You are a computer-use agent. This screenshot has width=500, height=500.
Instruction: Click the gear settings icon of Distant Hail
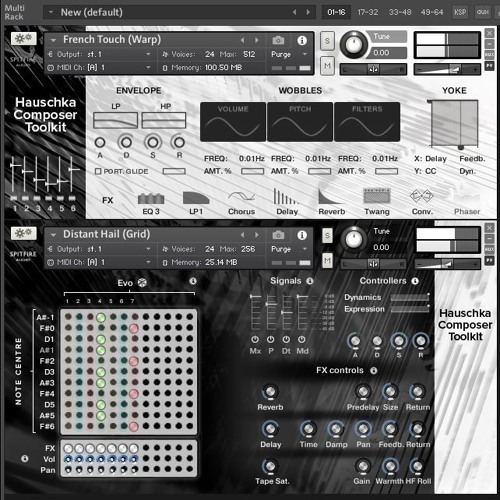pyautogui.click(x=23, y=233)
